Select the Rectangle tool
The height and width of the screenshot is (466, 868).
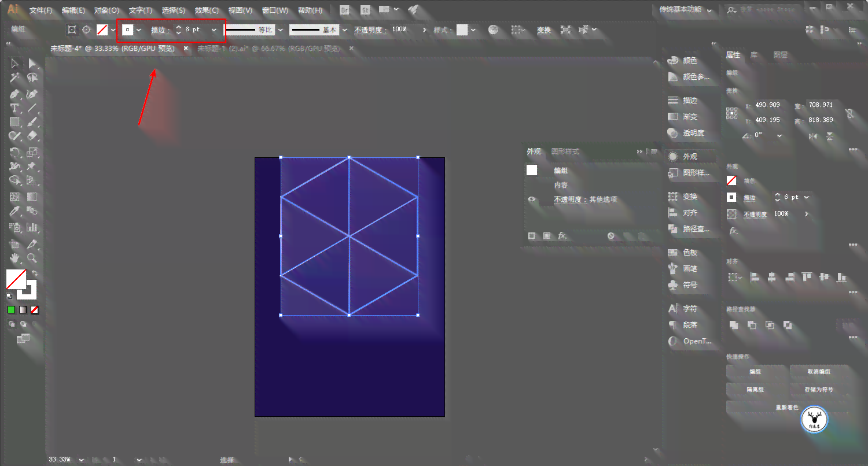[x=15, y=122]
